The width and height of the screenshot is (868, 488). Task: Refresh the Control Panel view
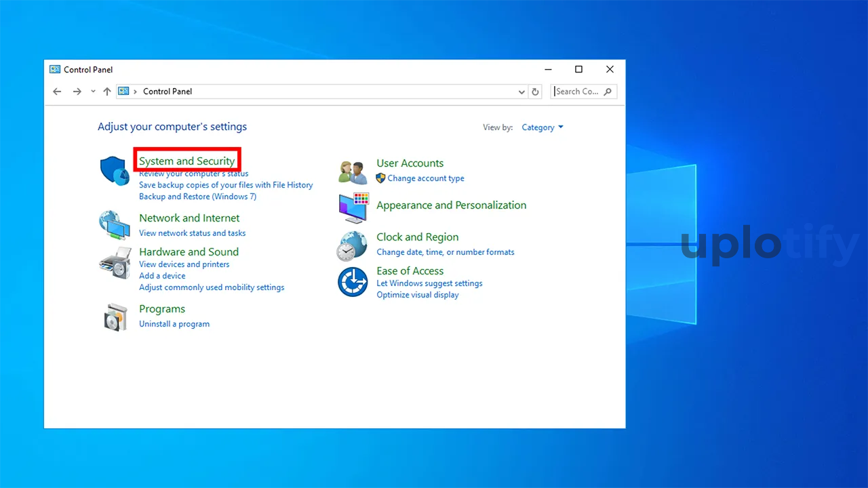(536, 91)
